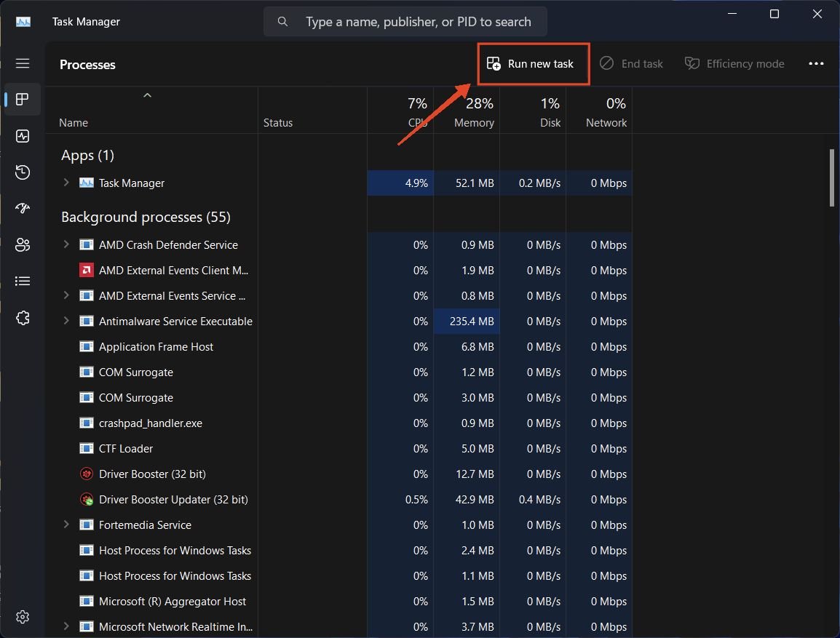Click the Run new task button
840x638 pixels.
[x=531, y=64]
